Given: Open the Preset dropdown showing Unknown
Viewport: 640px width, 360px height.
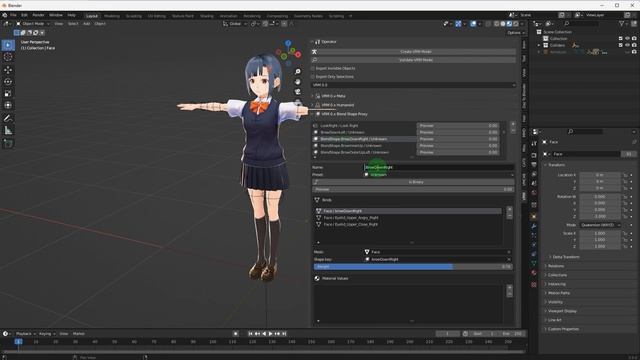Looking at the screenshot, I should [x=438, y=175].
